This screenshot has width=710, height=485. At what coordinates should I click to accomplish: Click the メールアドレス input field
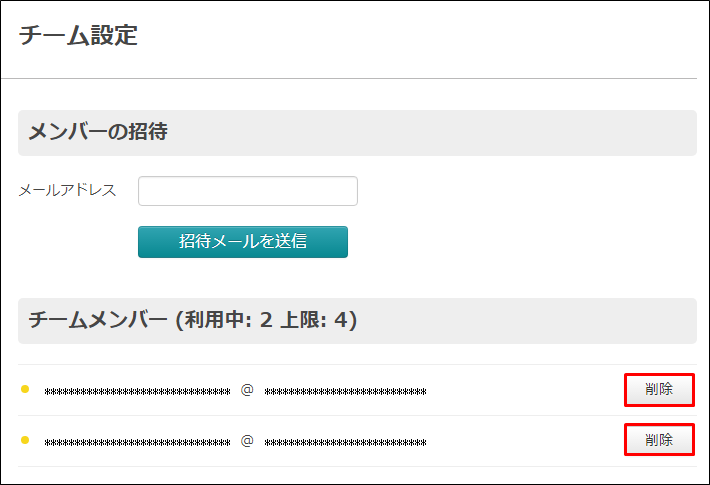[248, 191]
